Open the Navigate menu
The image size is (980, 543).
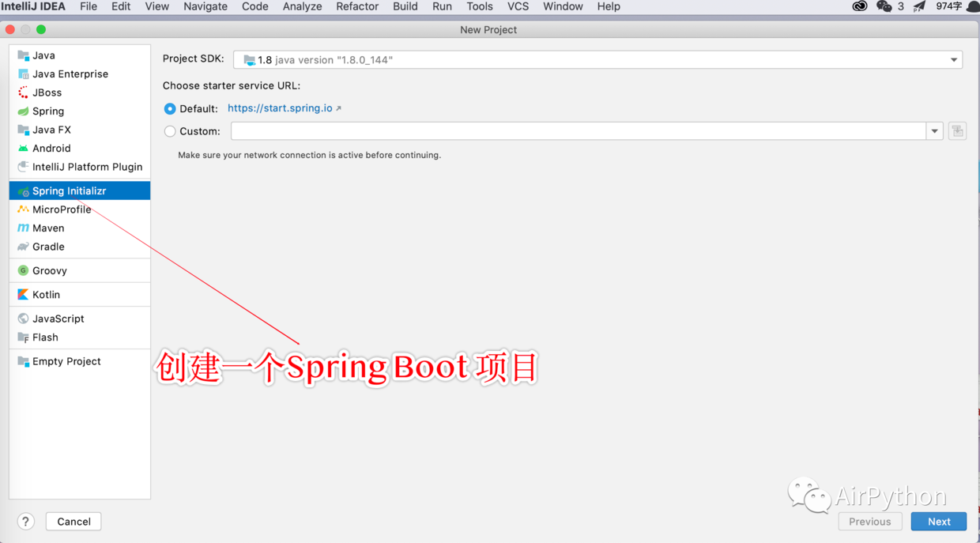205,6
